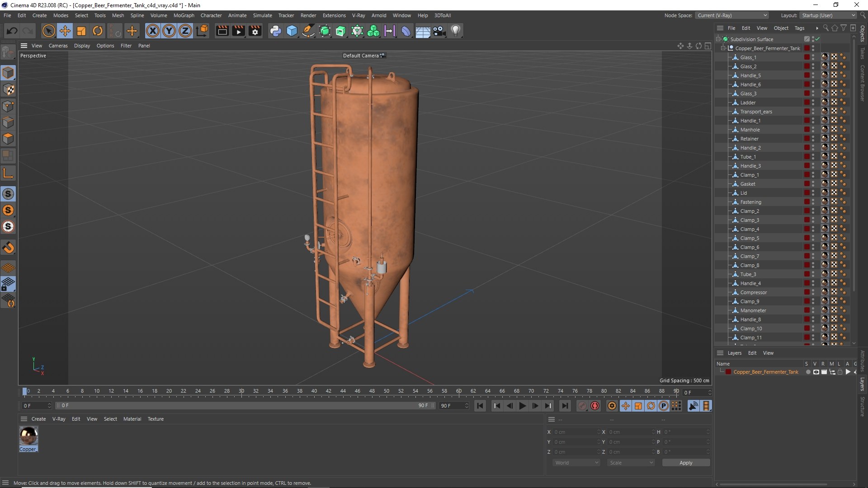Render view with clapperboard icon

coord(222,31)
